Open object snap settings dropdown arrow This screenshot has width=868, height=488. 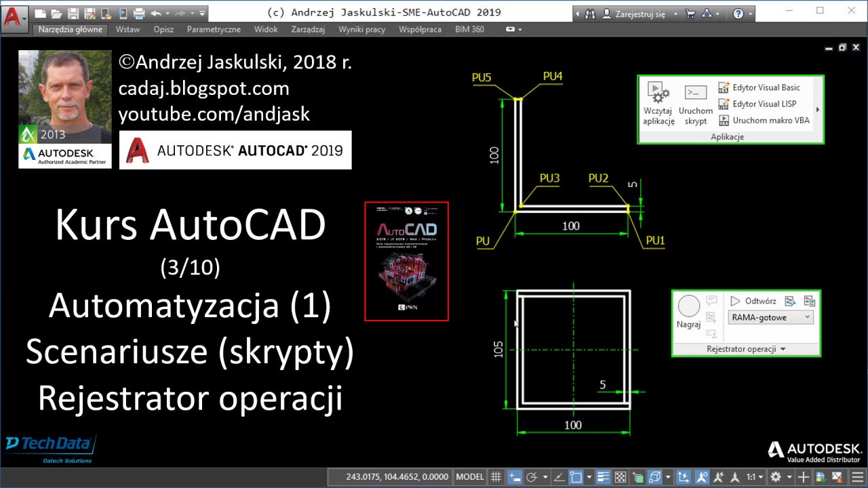pos(589,477)
